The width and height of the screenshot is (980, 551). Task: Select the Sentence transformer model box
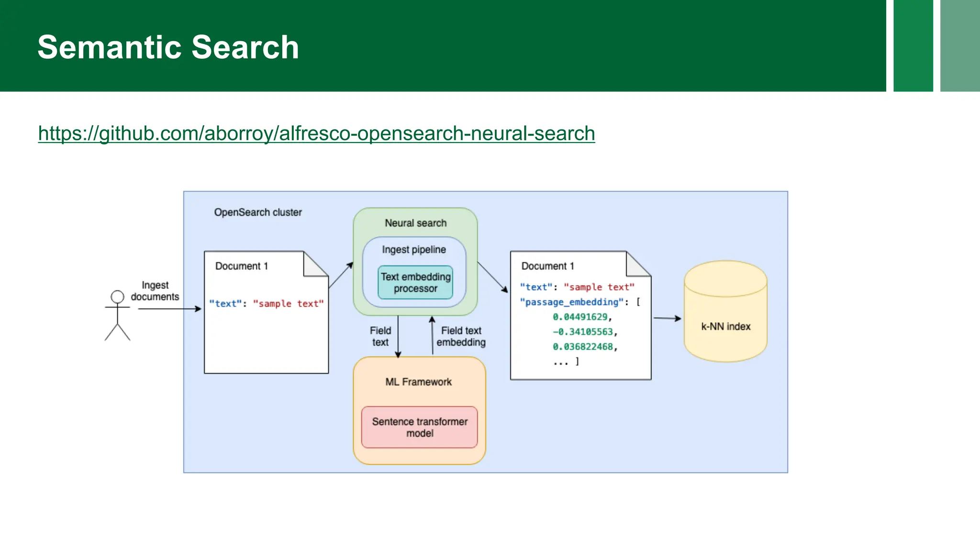coord(420,427)
